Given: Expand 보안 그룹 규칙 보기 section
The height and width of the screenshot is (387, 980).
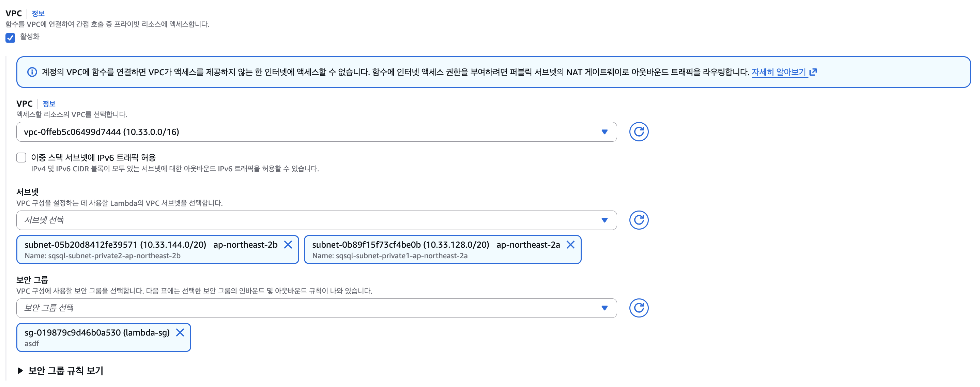Looking at the screenshot, I should (61, 370).
